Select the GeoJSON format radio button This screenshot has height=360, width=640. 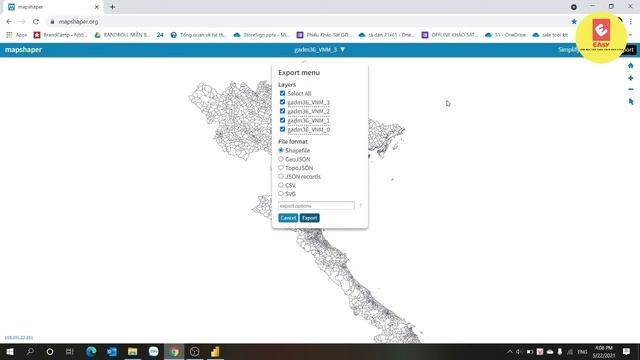pos(281,159)
